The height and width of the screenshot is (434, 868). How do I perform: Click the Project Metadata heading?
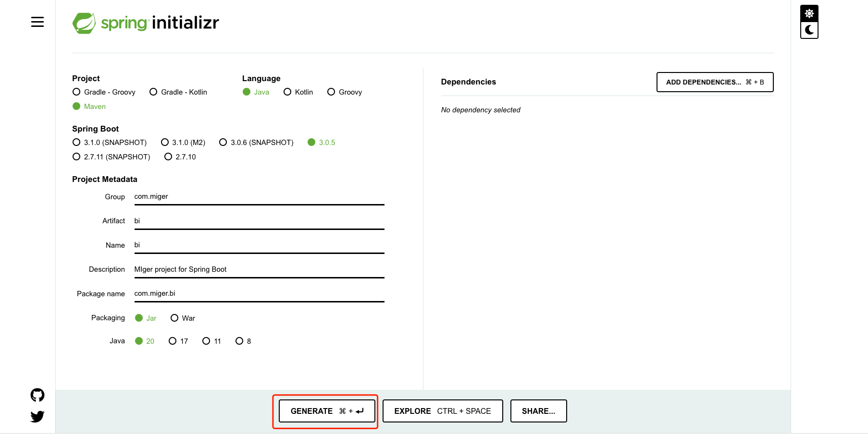coord(105,180)
